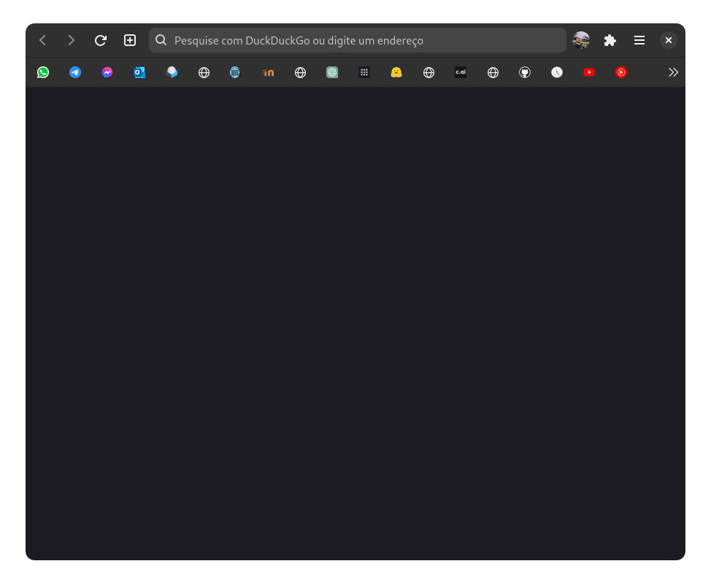This screenshot has height=588, width=711.
Task: Open a new tab
Action: [x=130, y=40]
